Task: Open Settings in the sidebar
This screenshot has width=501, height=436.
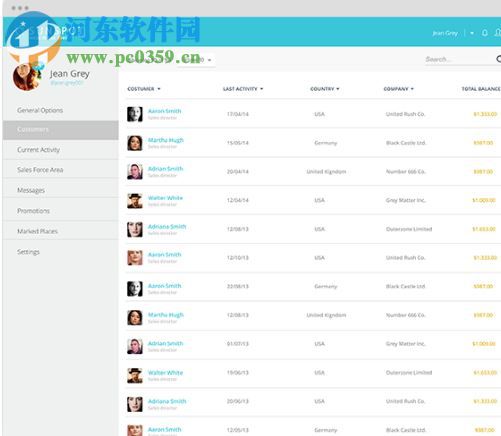Action: click(28, 252)
